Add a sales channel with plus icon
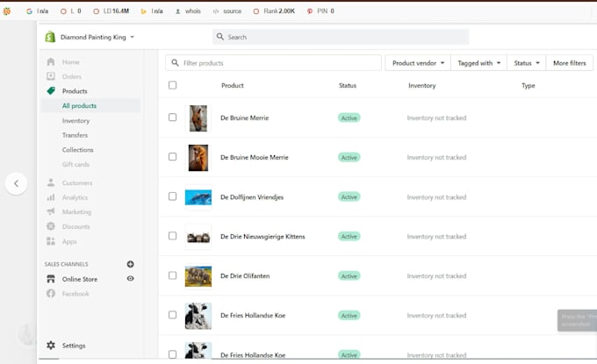Image resolution: width=597 pixels, height=364 pixels. click(130, 264)
